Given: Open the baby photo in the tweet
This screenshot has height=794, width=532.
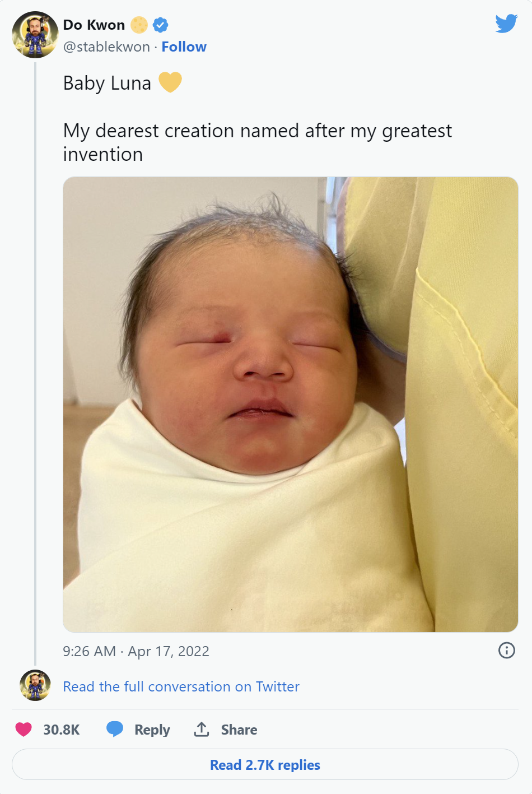Looking at the screenshot, I should coord(290,404).
